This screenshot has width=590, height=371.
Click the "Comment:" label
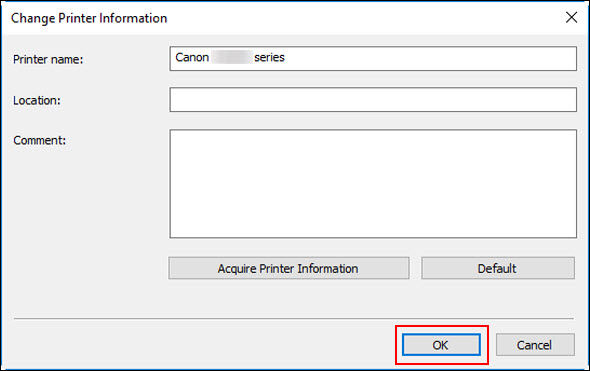(40, 140)
